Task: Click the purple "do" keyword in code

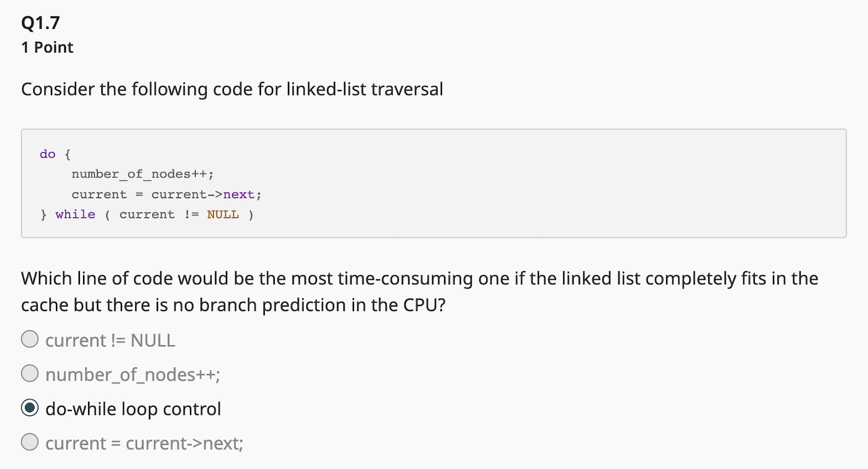Action: point(48,155)
